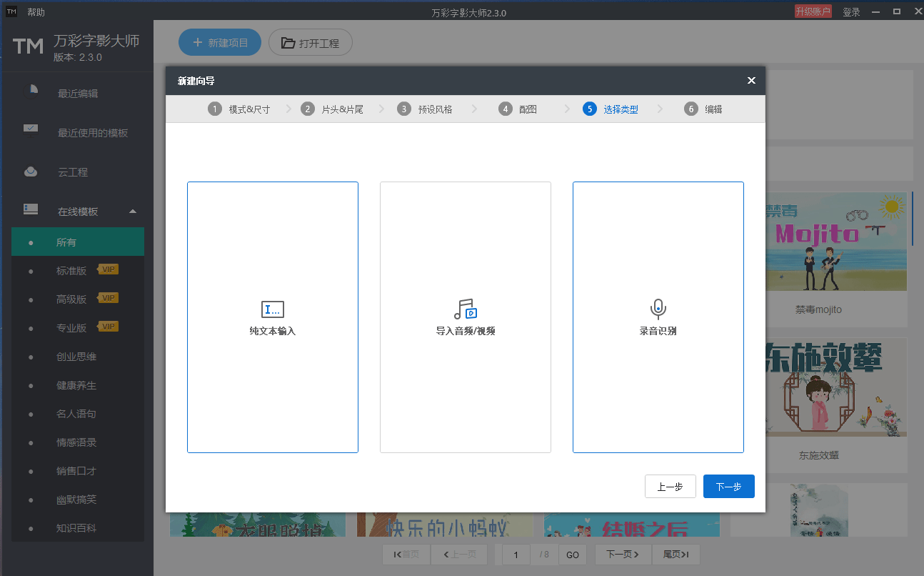Open recently used templates icon

(x=31, y=132)
